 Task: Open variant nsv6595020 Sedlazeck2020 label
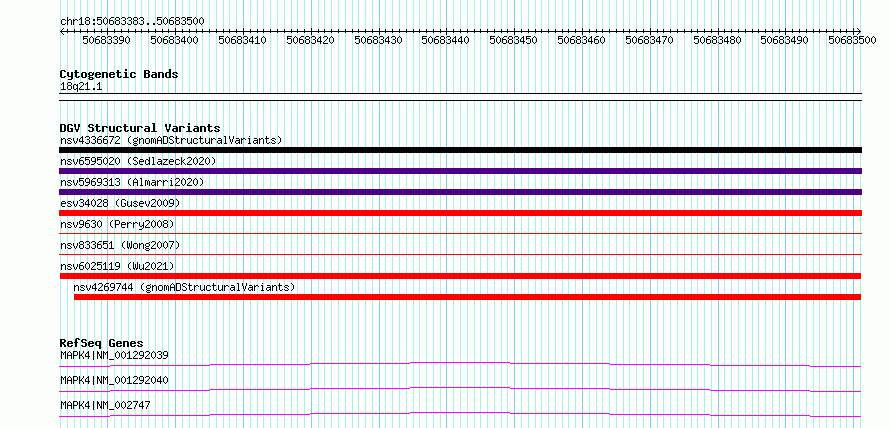coord(138,161)
